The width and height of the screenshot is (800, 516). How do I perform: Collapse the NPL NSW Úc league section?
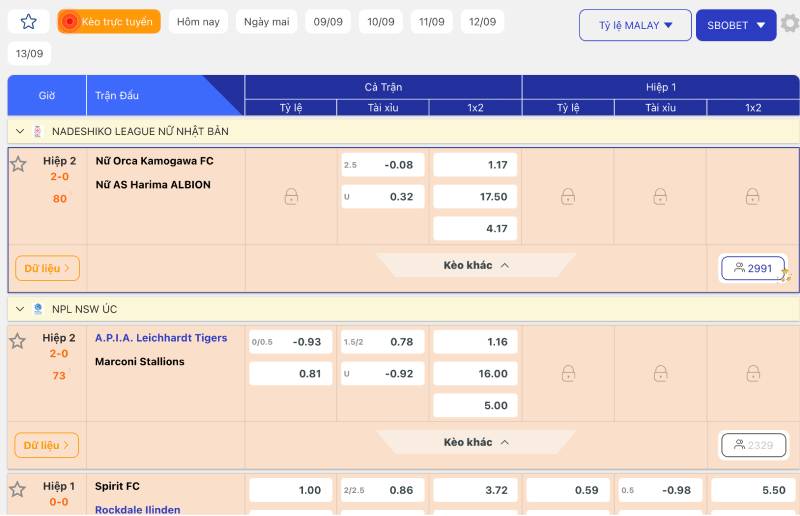tap(19, 309)
